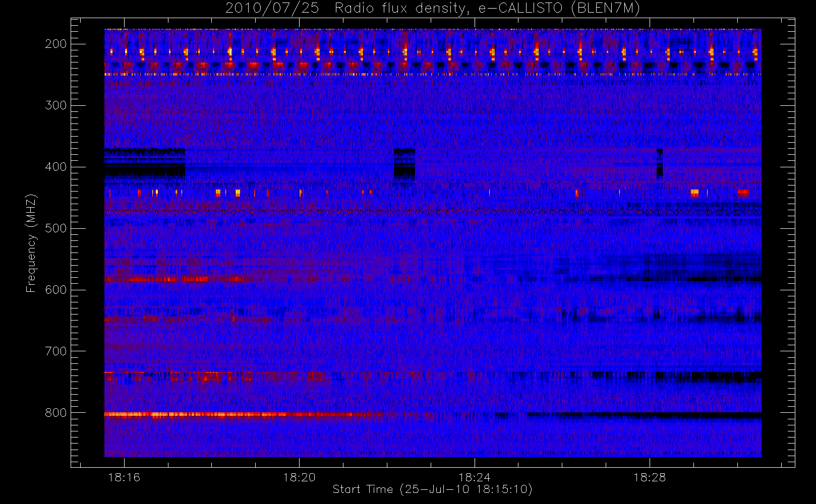816x504 pixels.
Task: Click the 600 frequency tick label
Action: (x=56, y=290)
